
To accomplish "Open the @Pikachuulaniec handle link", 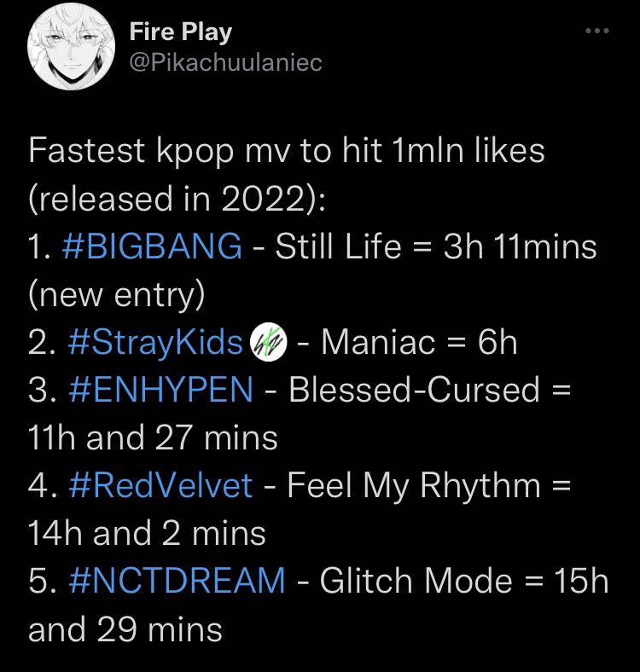I will coord(225,62).
